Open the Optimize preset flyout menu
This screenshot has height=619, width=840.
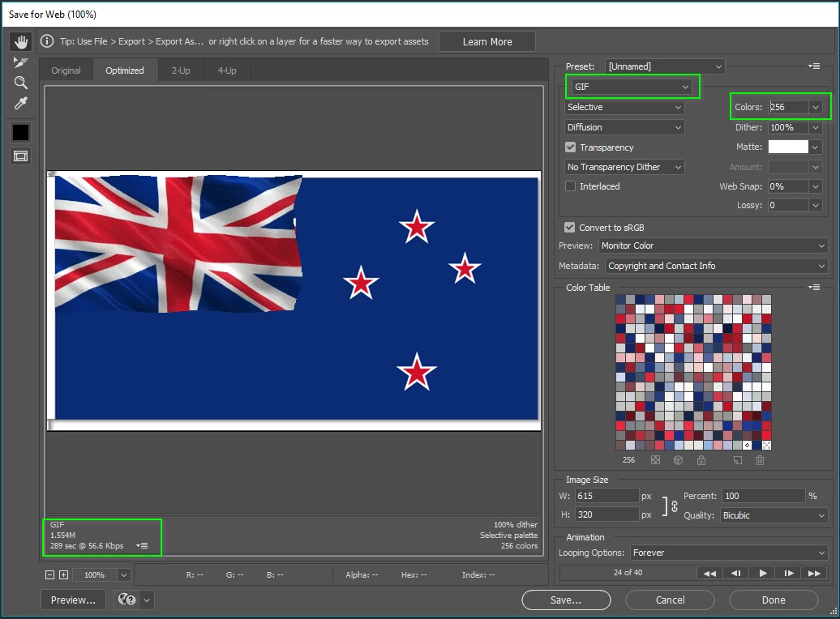click(x=814, y=66)
